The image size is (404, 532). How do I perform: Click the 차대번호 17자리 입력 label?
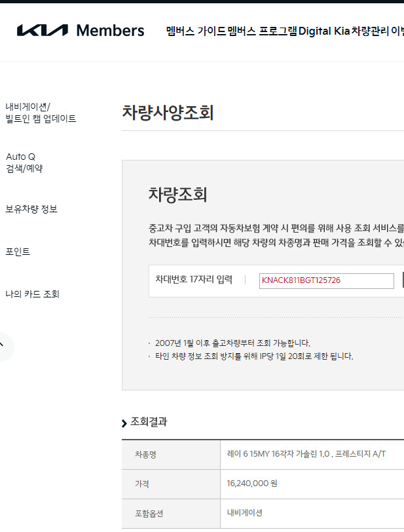tap(194, 280)
